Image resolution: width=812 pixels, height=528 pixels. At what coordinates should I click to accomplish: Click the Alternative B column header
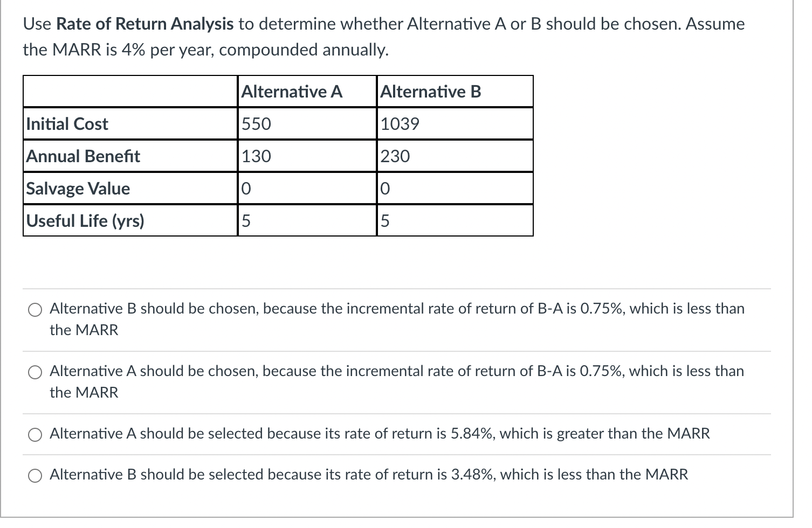(431, 92)
